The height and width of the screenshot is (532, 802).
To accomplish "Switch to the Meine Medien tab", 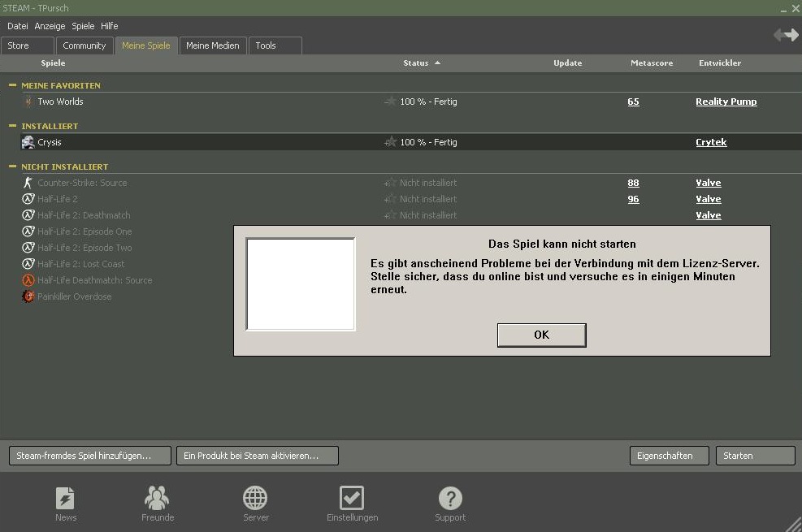I will pyautogui.click(x=213, y=45).
